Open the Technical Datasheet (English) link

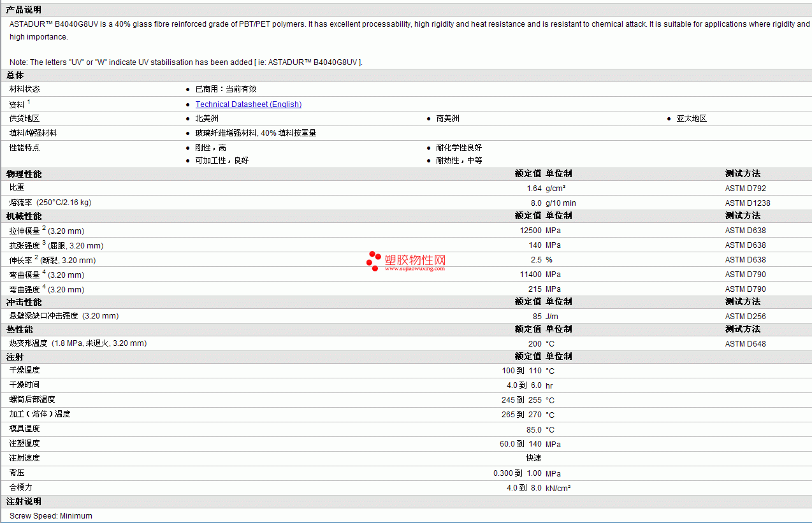click(x=249, y=104)
